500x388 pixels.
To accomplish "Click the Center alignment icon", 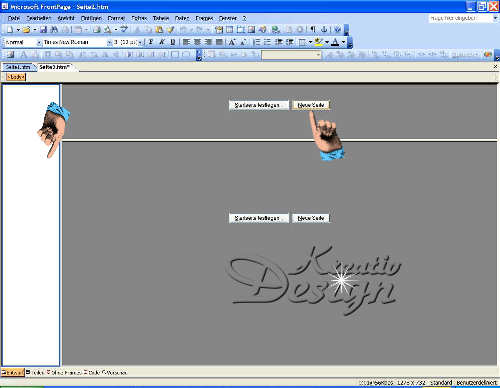I will (x=197, y=42).
